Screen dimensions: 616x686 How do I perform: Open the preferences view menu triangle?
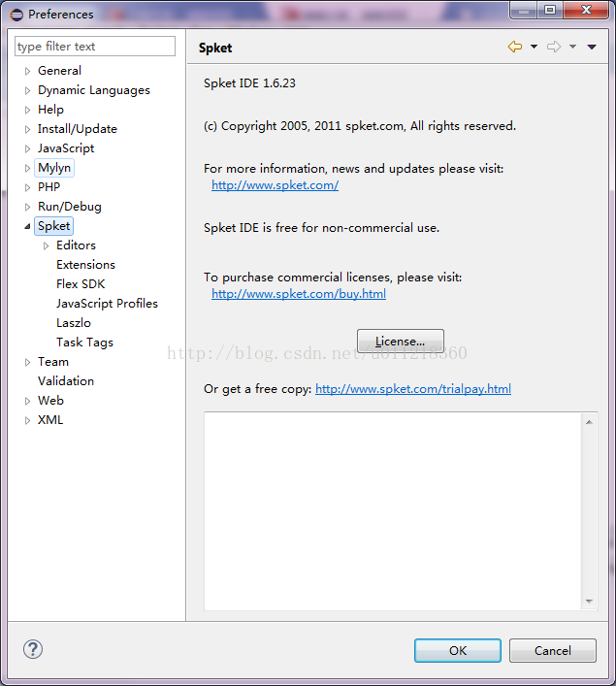pyautogui.click(x=592, y=47)
